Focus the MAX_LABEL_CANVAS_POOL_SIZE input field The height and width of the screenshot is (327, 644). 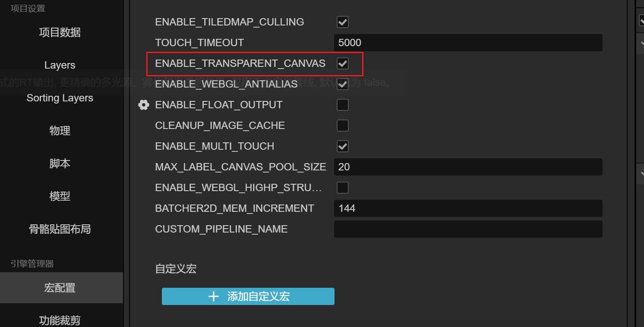click(x=468, y=167)
